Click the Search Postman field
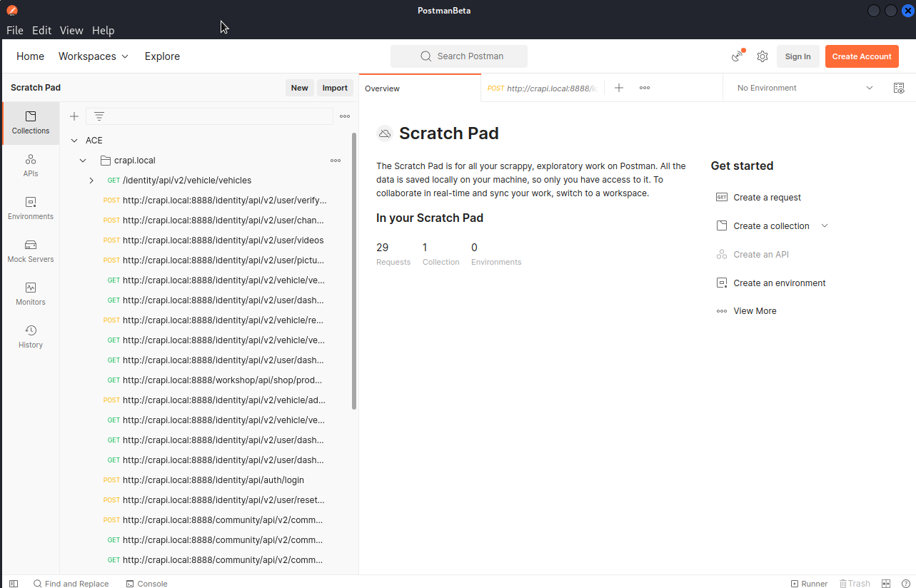The height and width of the screenshot is (588, 916). coord(459,56)
